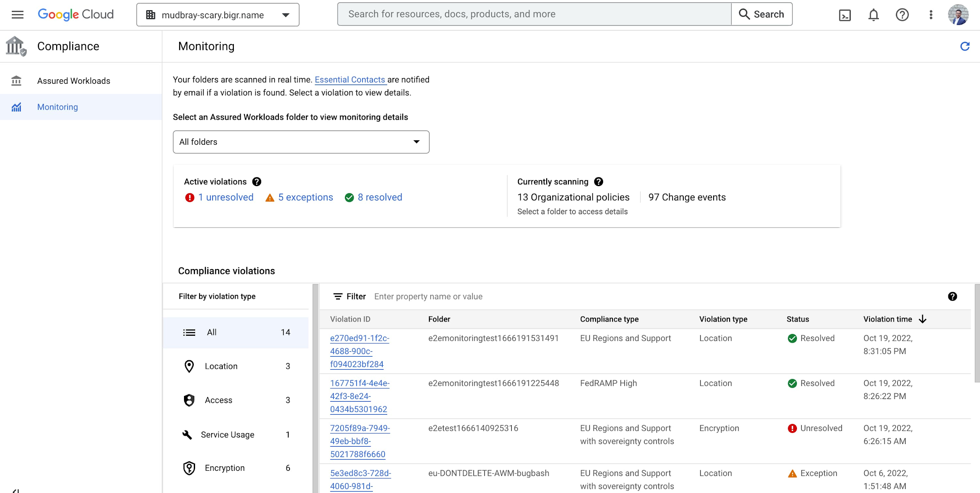This screenshot has width=980, height=493.
Task: Click violation ID e270ed91-1f2c link
Action: pos(359,351)
